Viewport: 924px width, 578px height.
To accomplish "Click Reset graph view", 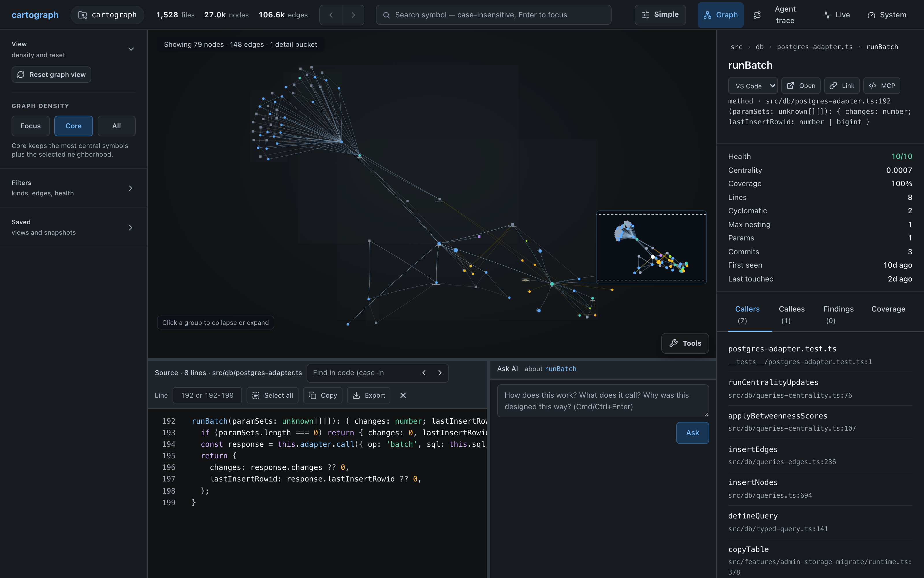I will click(x=51, y=75).
